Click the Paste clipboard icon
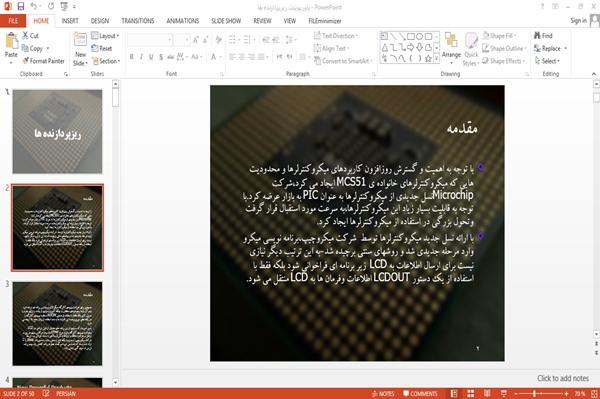The height and width of the screenshot is (399, 600). [11, 41]
